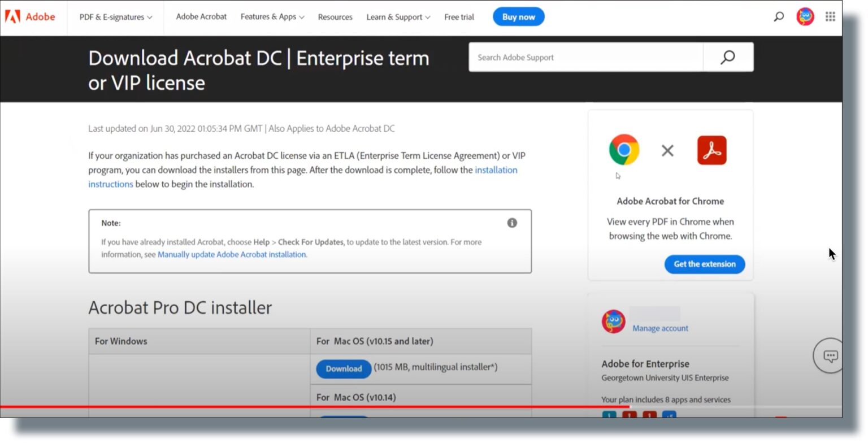Expand the PDF & E-signatures menu
This screenshot has width=868, height=443.
[115, 17]
